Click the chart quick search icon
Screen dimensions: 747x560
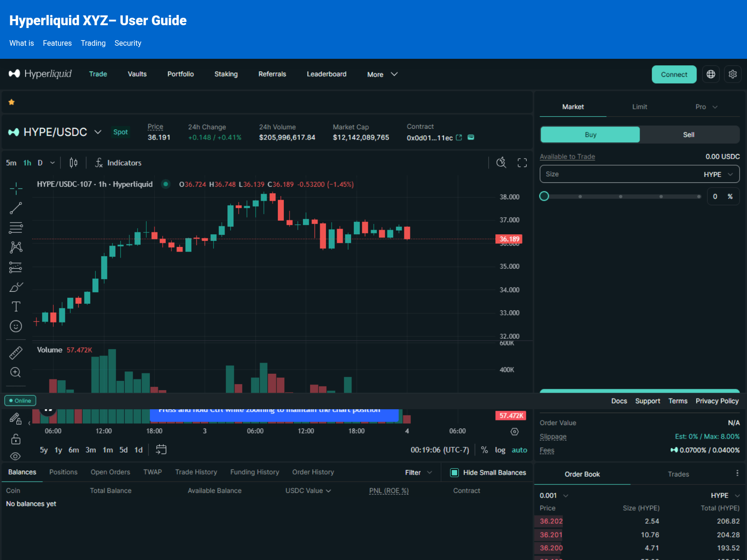tap(501, 162)
